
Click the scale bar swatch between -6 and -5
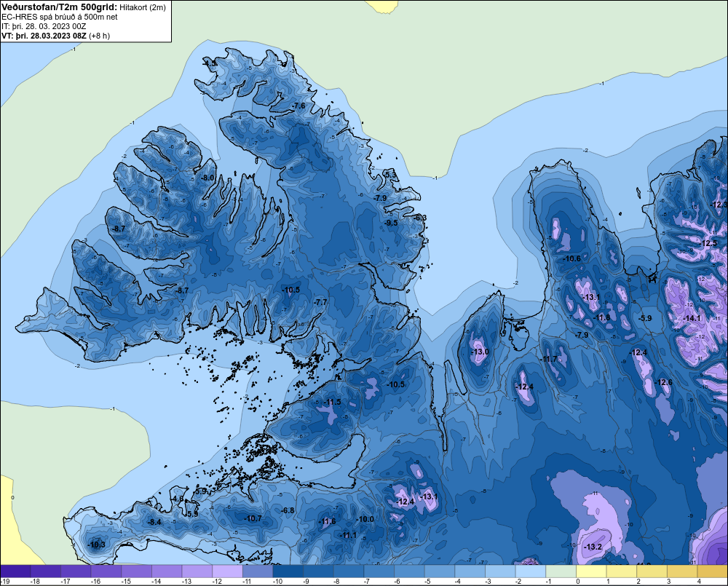pos(409,571)
